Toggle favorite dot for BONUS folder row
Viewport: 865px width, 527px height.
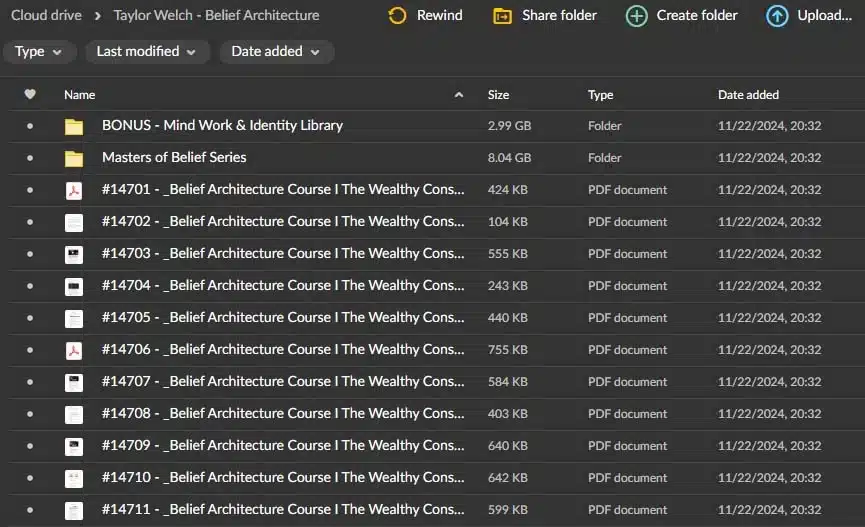(x=30, y=126)
